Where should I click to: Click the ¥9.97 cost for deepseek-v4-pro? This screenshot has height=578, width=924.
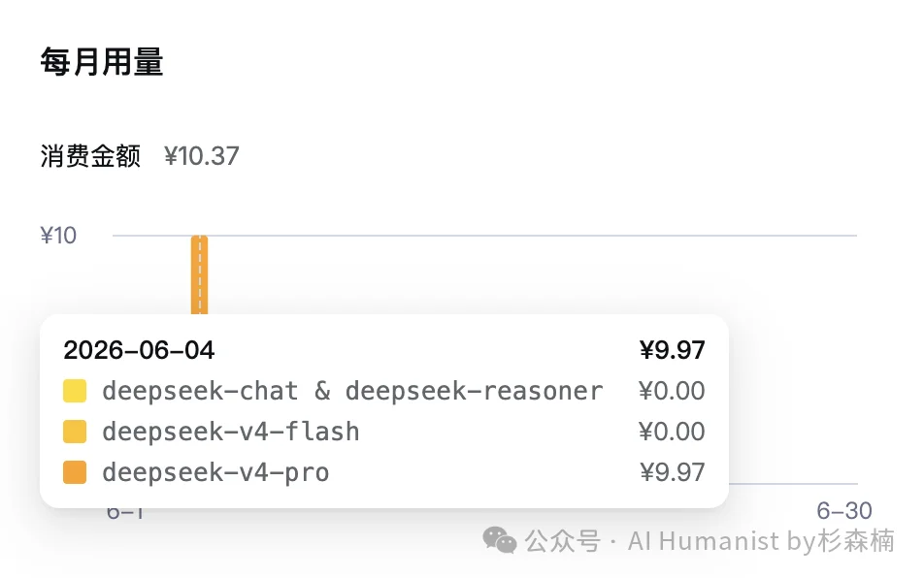pyautogui.click(x=673, y=472)
